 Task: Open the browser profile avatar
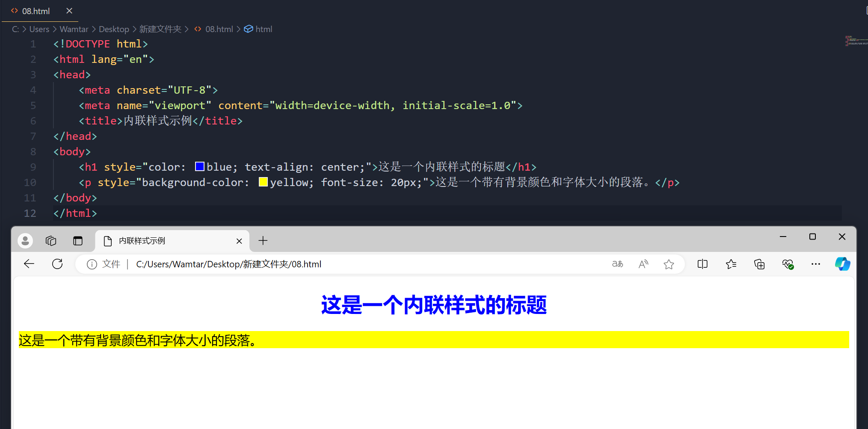25,240
